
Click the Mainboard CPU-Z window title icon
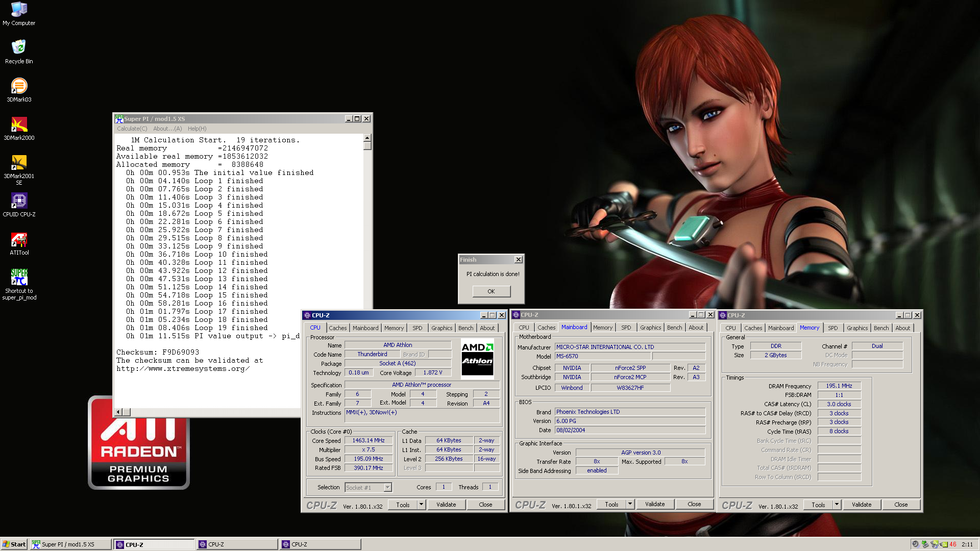tap(516, 315)
